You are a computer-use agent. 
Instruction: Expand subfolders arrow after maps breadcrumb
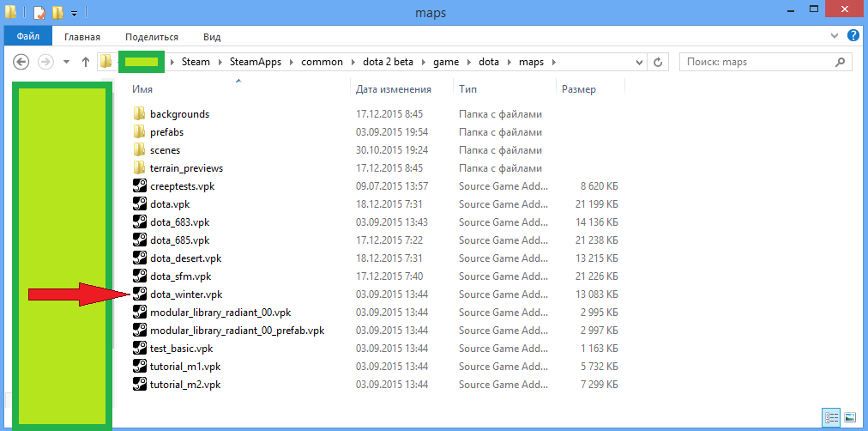tap(553, 62)
